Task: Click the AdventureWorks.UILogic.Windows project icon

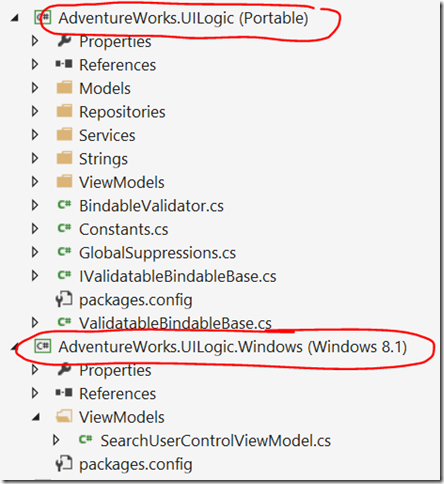Action: 42,347
